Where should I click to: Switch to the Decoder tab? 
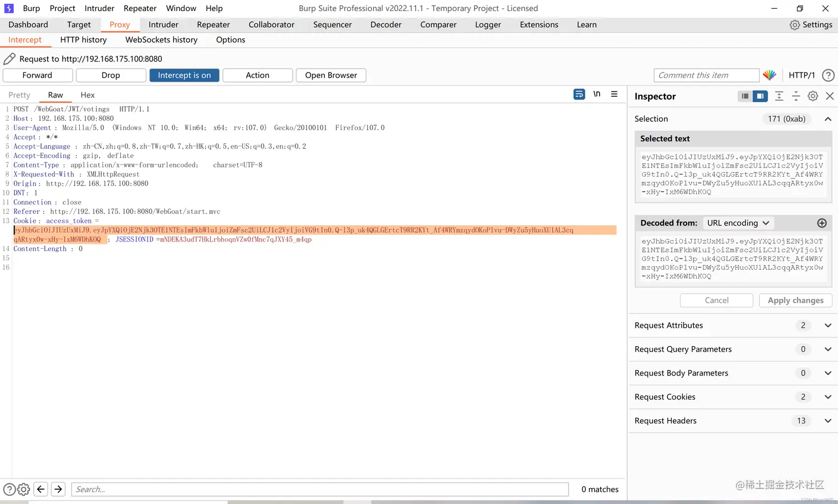(x=386, y=25)
